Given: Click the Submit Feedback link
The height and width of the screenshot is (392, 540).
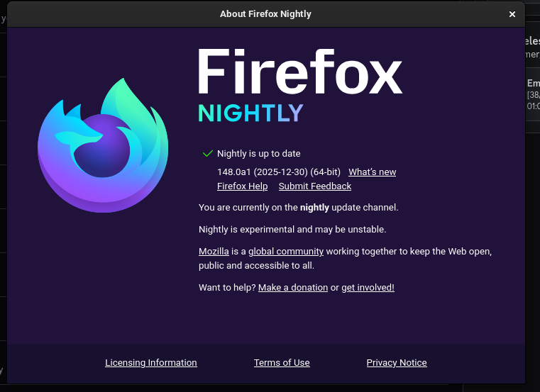Looking at the screenshot, I should (x=314, y=186).
